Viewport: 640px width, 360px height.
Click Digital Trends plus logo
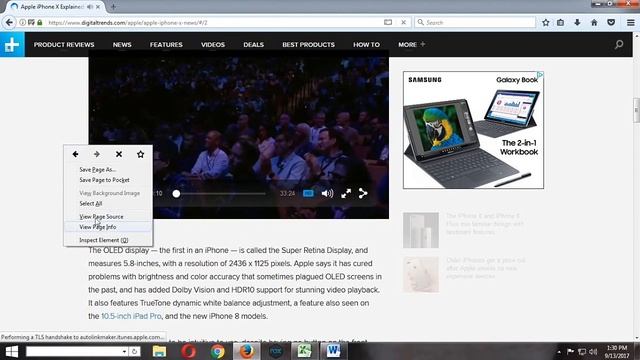(12, 44)
